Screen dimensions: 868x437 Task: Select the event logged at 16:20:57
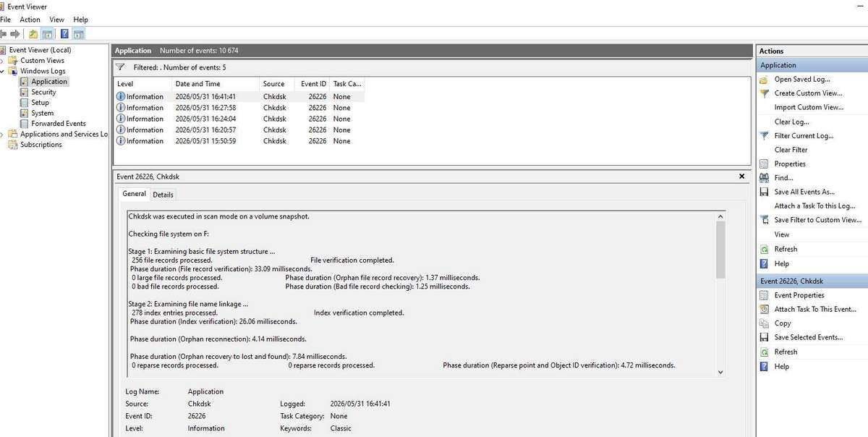click(x=239, y=130)
